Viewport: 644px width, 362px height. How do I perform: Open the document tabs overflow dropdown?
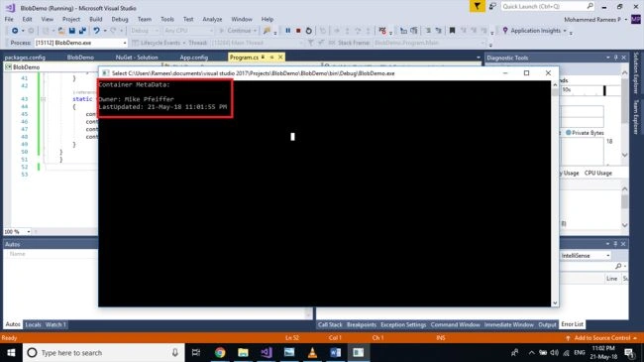click(x=479, y=58)
